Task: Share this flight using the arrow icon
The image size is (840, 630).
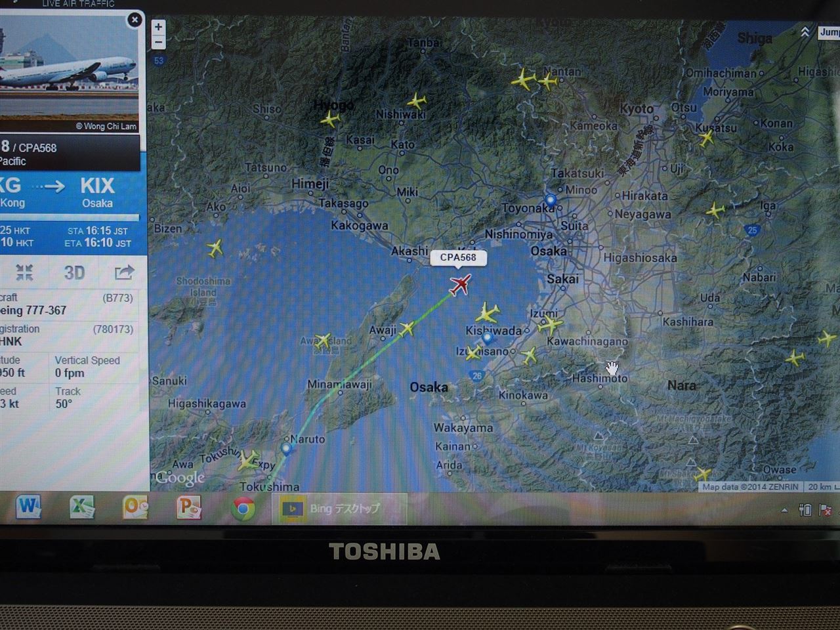Action: [x=123, y=272]
